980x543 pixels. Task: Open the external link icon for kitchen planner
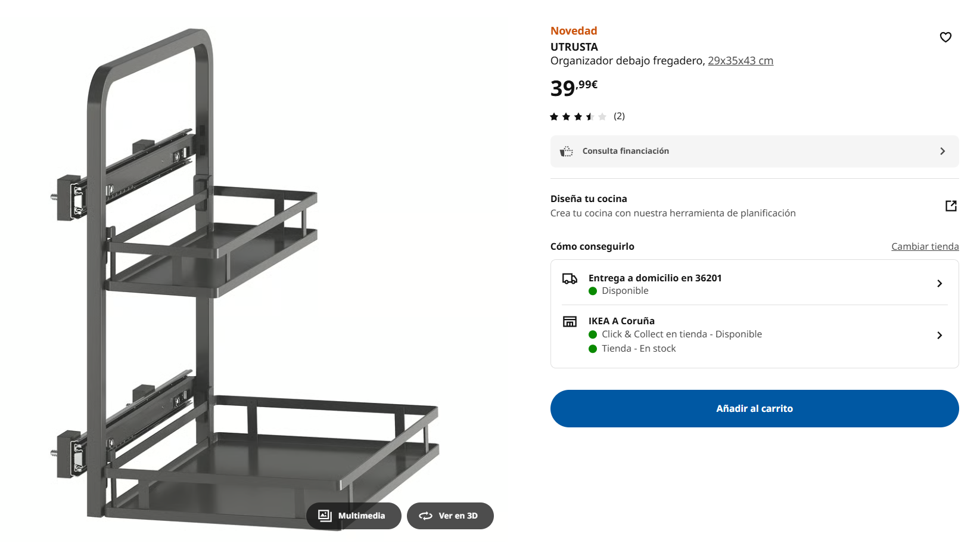pos(951,206)
